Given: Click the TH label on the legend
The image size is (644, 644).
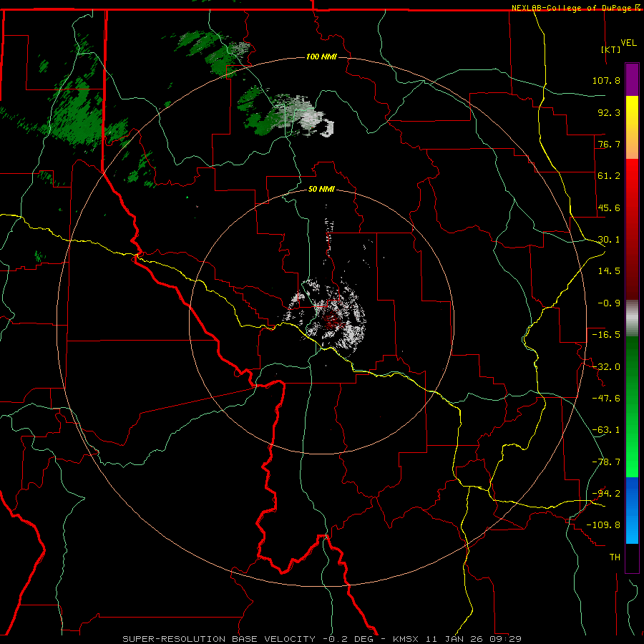Looking at the screenshot, I should coord(615,557).
